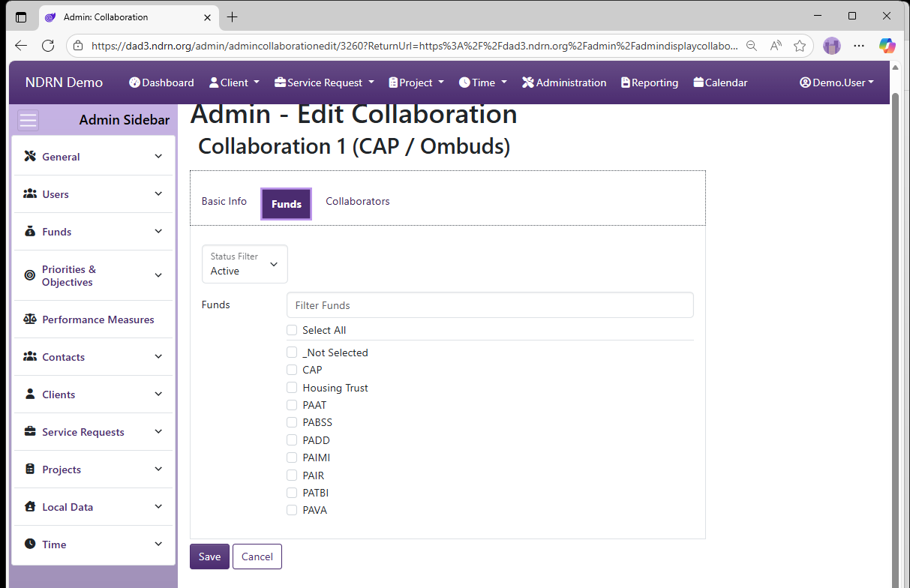Image resolution: width=910 pixels, height=588 pixels.
Task: Expand General section chevron in sidebar
Action: [x=158, y=157]
